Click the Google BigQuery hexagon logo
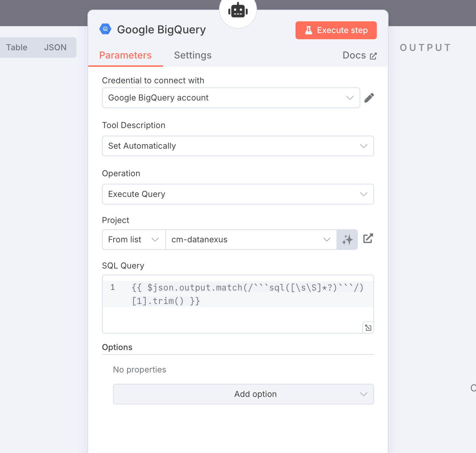The height and width of the screenshot is (453, 476). point(105,29)
